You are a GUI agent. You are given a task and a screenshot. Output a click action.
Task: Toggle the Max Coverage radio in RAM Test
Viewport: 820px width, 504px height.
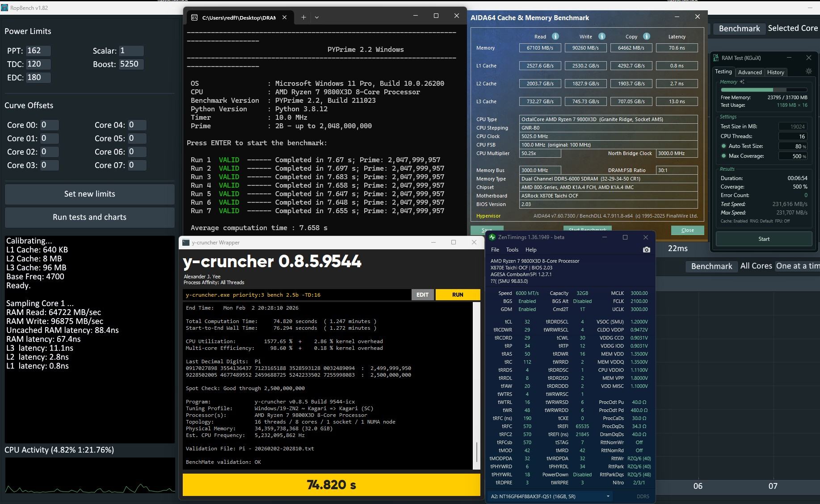click(723, 156)
